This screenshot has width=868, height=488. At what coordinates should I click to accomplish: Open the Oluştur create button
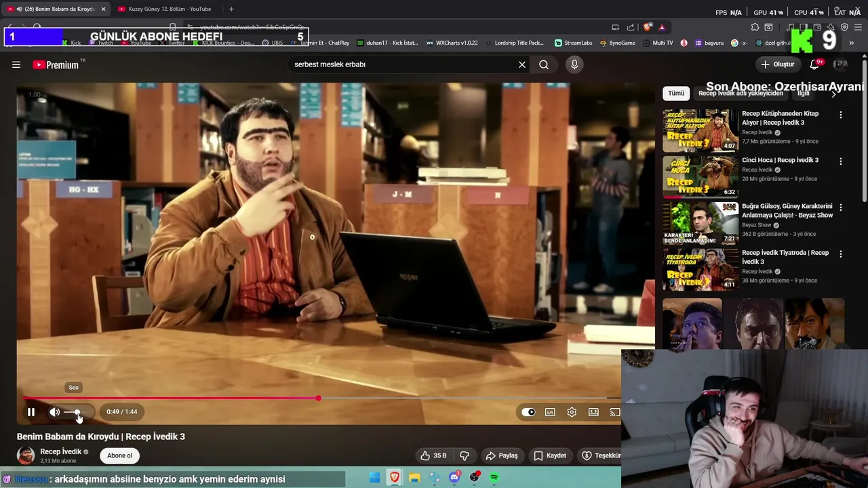[x=778, y=64]
